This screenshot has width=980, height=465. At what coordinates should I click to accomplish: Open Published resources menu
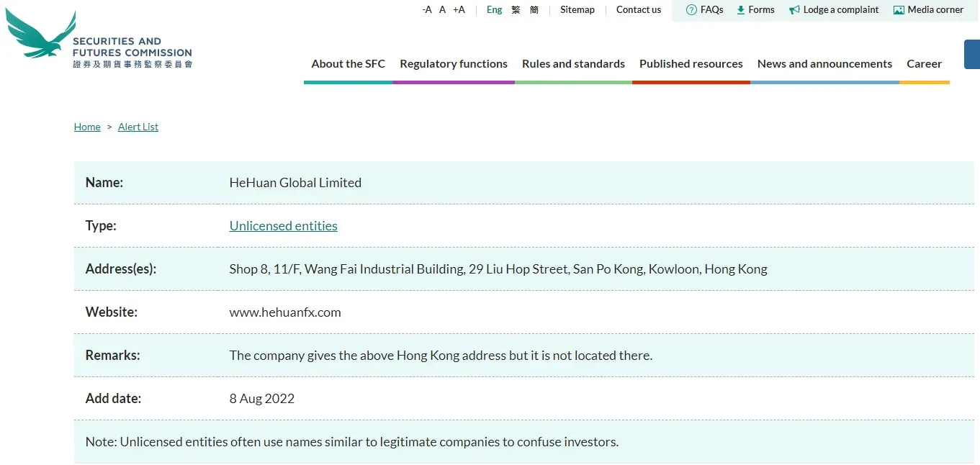pos(691,64)
